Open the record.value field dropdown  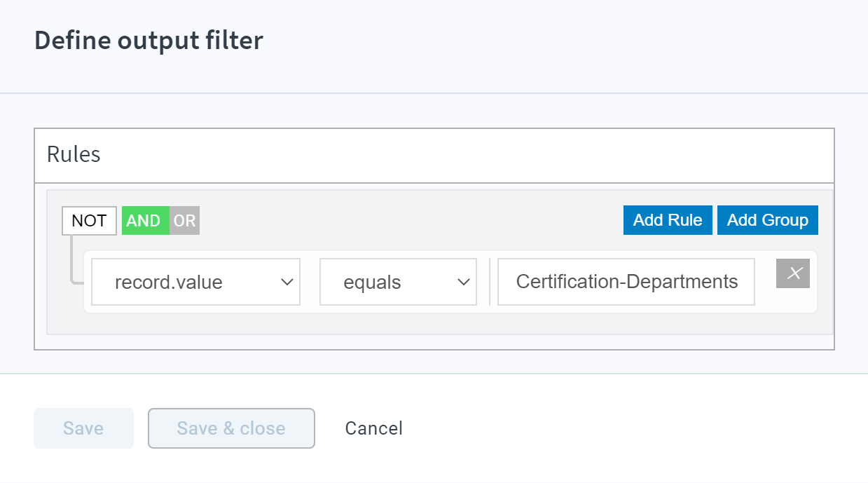click(x=196, y=282)
